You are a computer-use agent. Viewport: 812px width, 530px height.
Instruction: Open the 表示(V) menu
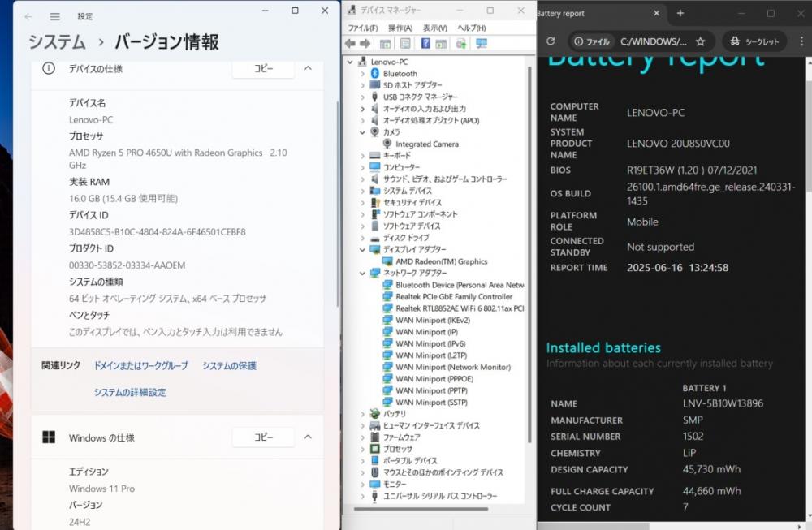click(435, 28)
